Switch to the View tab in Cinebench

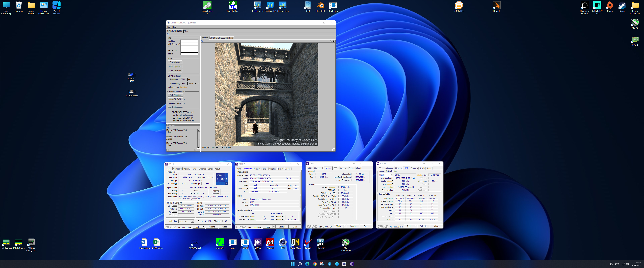pyautogui.click(x=186, y=31)
